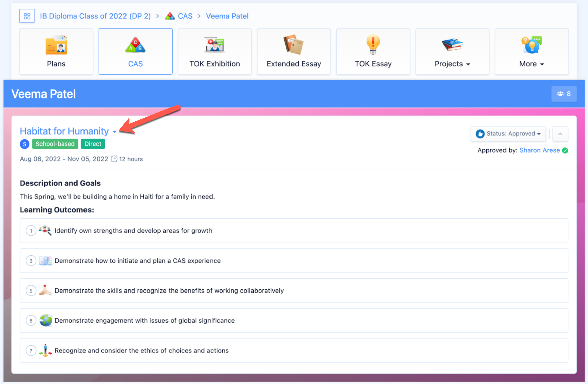Open the Extended Essay tab

coord(294,52)
